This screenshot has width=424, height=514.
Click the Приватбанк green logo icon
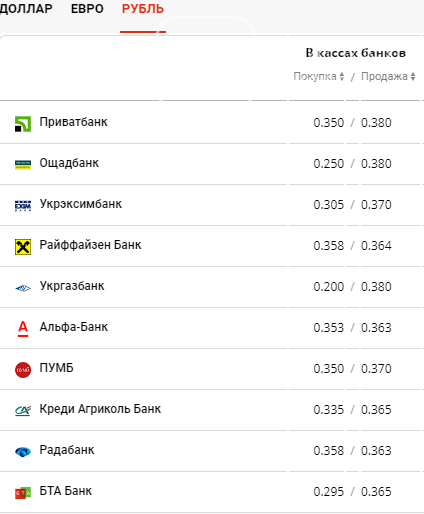pos(23,124)
